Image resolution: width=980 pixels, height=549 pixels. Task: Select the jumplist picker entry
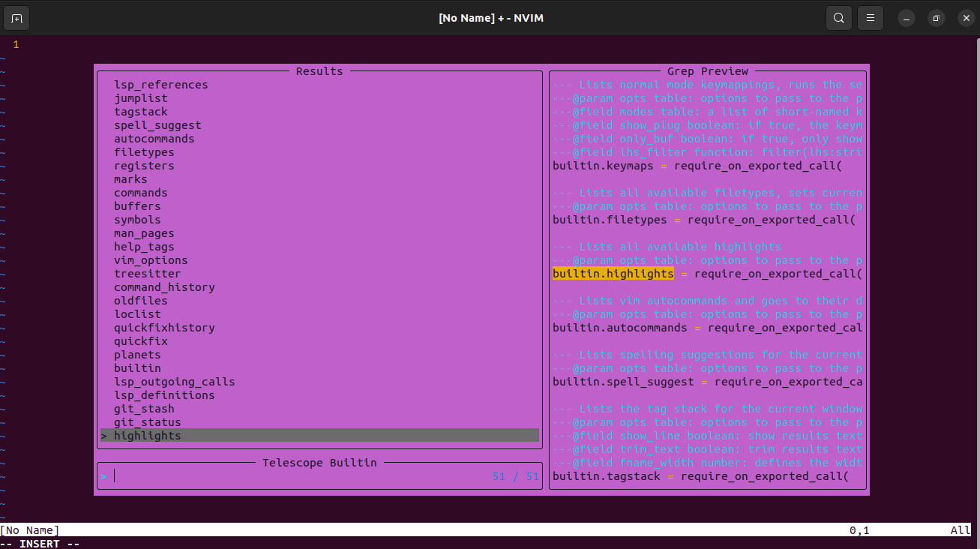point(141,98)
